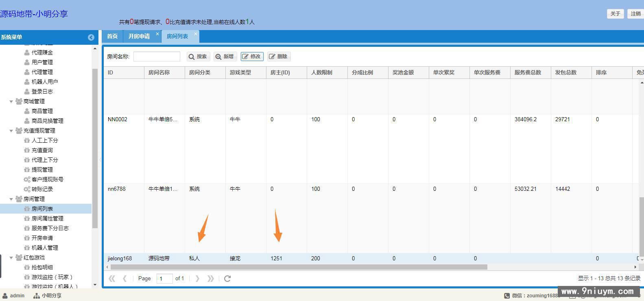
Task: Refresh the room list grid
Action: click(227, 279)
